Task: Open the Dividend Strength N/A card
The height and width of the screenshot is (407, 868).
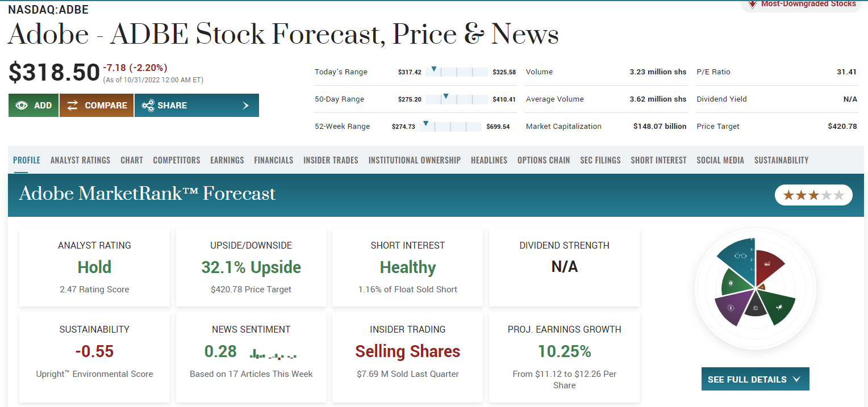Action: (x=565, y=267)
